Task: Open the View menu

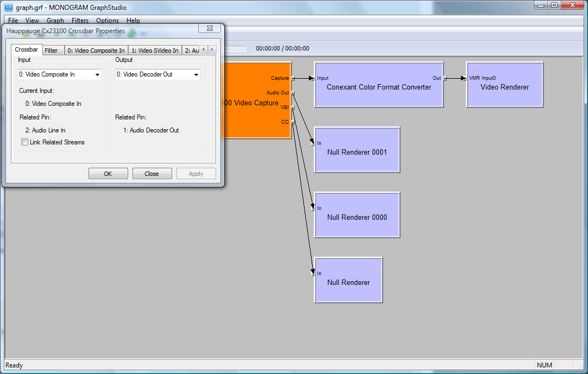Action: 32,20
